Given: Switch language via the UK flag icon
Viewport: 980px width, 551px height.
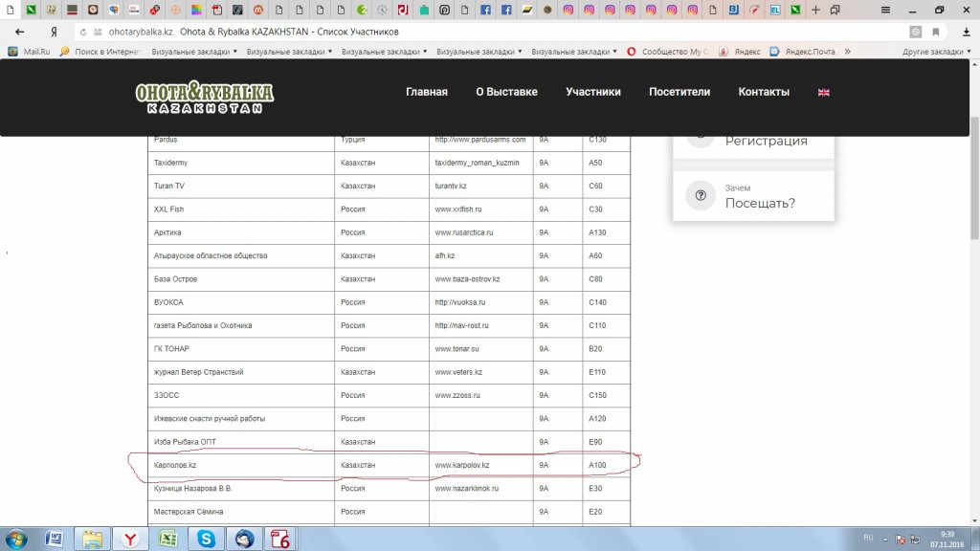Looking at the screenshot, I should (x=823, y=92).
